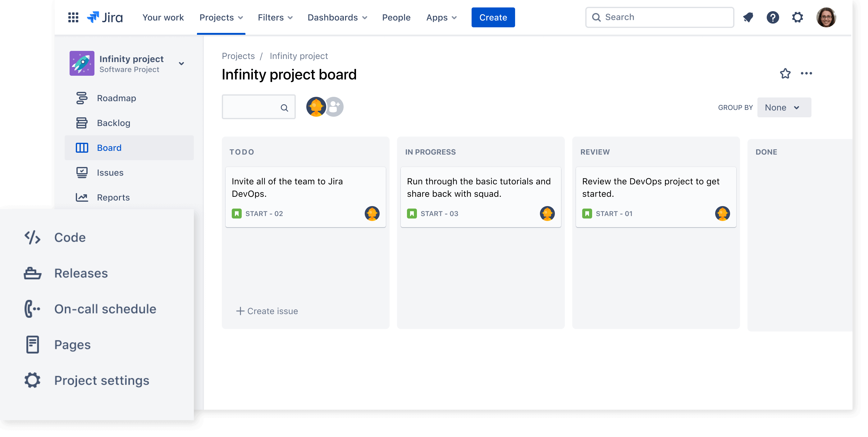The width and height of the screenshot is (868, 437).
Task: Click the board search input field
Action: tap(258, 108)
